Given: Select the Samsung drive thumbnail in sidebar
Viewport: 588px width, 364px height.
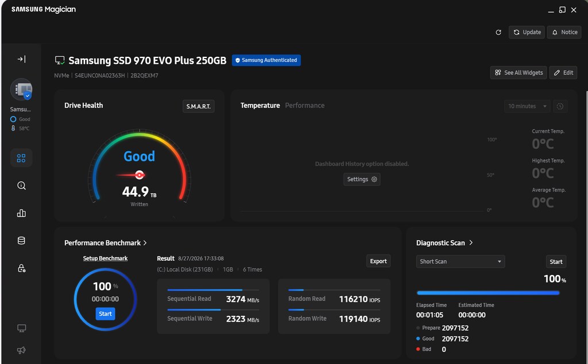Looking at the screenshot, I should tap(21, 89).
